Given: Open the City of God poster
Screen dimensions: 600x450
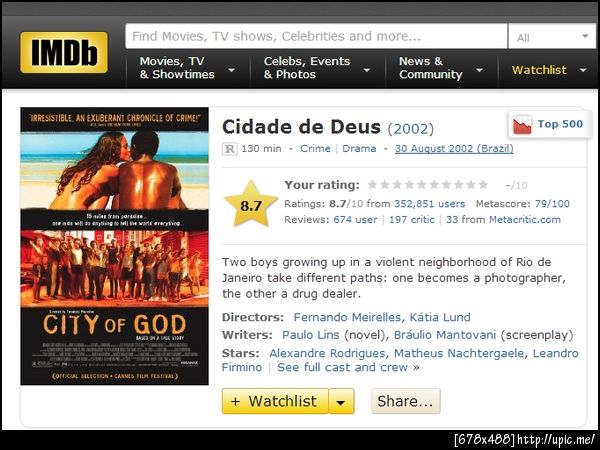Looking at the screenshot, I should tap(114, 246).
